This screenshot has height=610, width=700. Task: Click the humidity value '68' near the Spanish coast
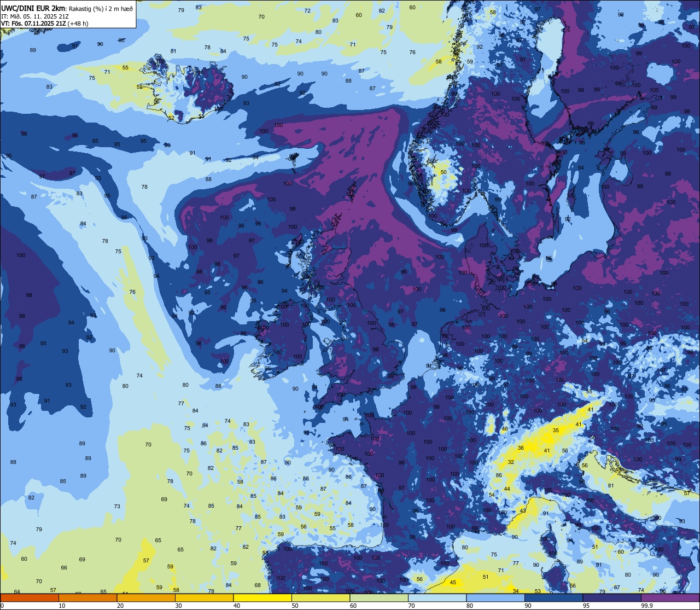pos(258,585)
